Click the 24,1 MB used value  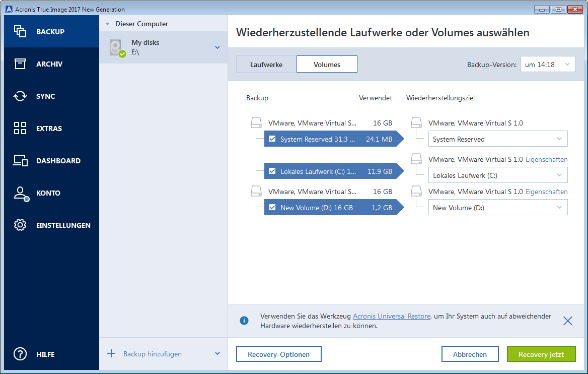click(379, 139)
